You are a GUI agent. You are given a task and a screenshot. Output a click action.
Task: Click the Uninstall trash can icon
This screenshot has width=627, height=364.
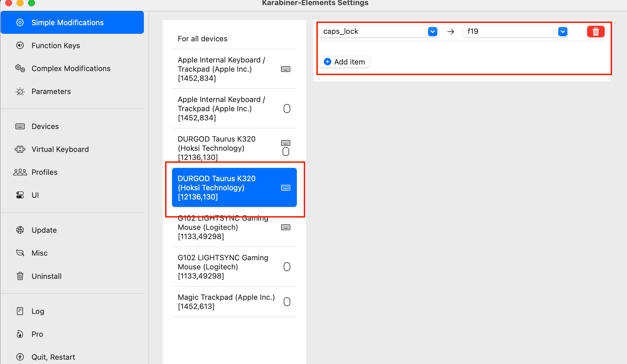click(x=20, y=276)
